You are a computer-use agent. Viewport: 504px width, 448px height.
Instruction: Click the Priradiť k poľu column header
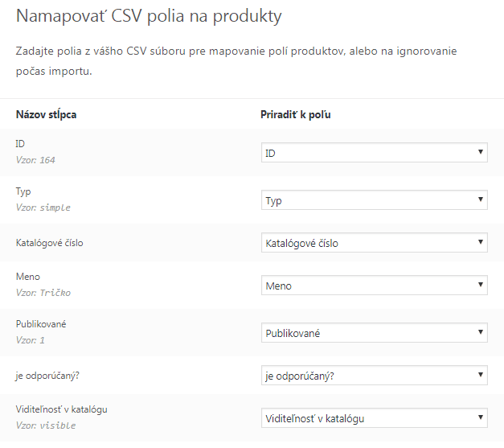tap(296, 114)
